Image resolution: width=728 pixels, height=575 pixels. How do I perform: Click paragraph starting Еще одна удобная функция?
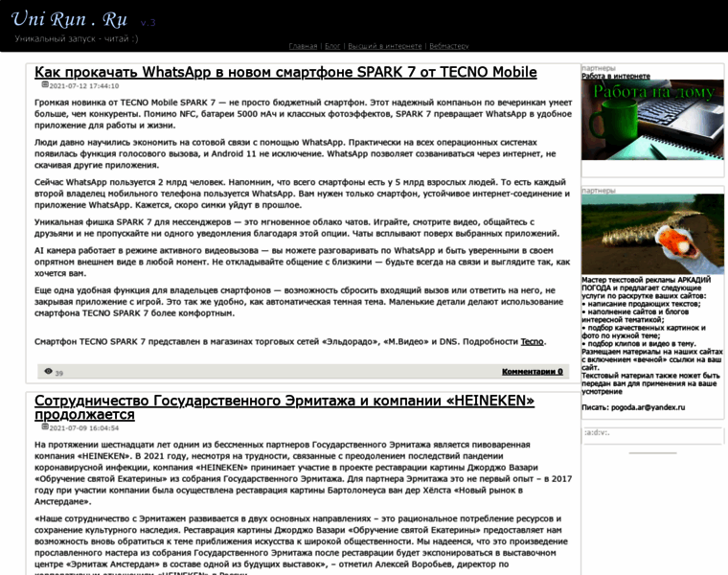tap(299, 302)
